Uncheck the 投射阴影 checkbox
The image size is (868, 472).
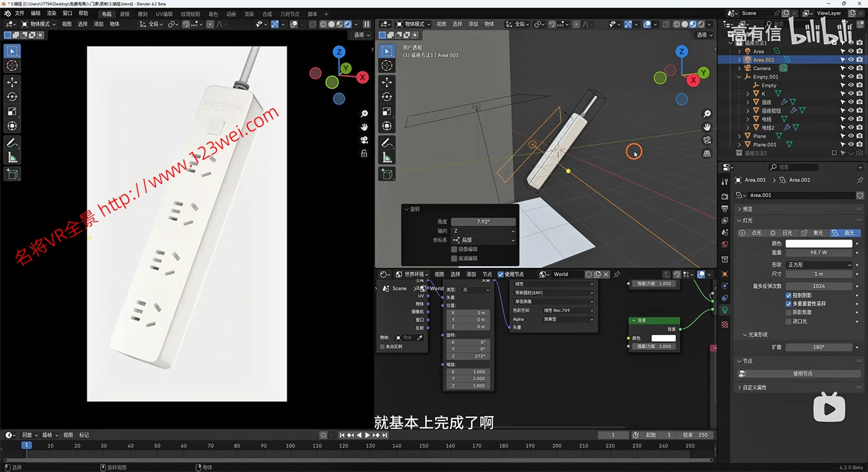[789, 296]
